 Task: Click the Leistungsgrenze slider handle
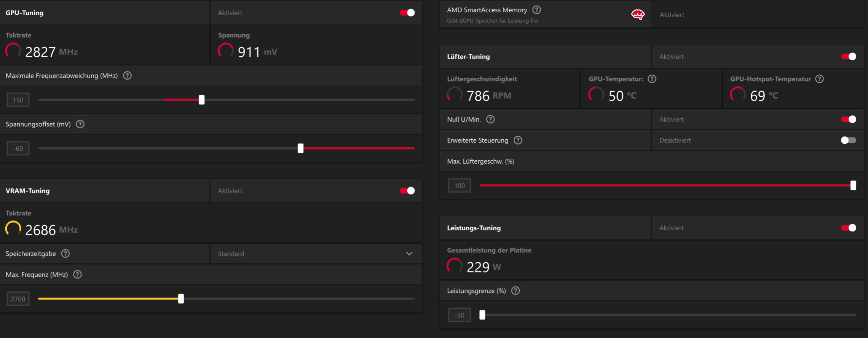point(482,315)
